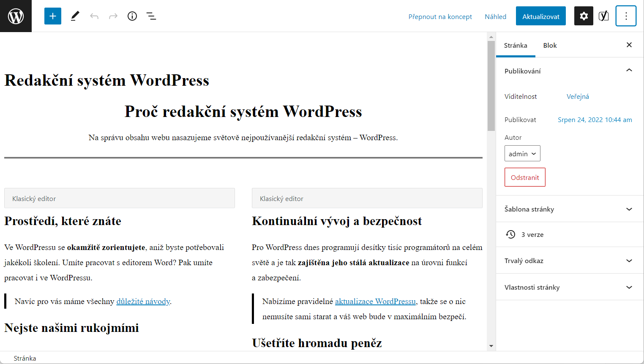Click the bold text okamžitě zorientujete
Viewport: 644px width, 364px height.
pos(106,247)
